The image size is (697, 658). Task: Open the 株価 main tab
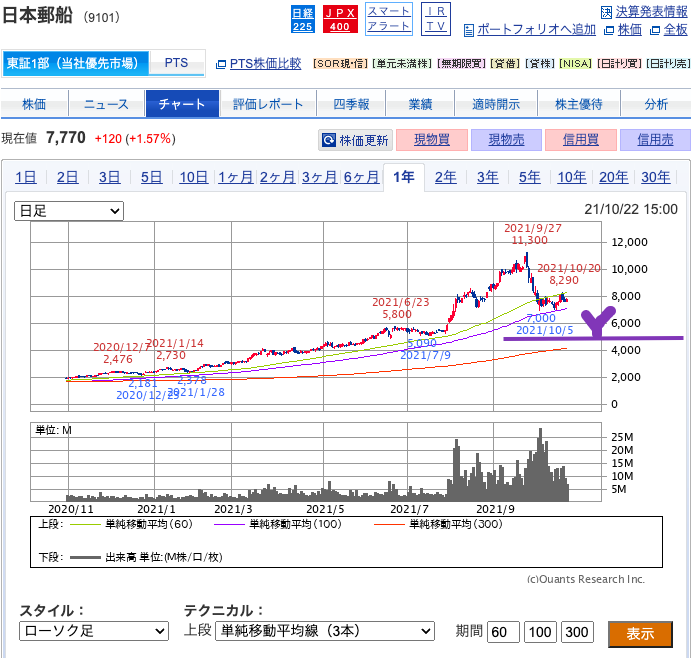click(34, 104)
